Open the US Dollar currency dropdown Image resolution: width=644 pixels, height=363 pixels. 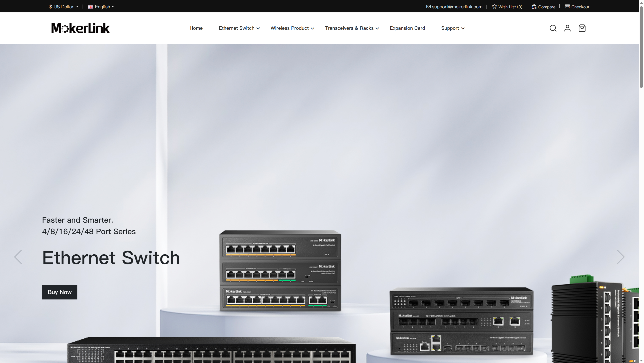pyautogui.click(x=64, y=7)
